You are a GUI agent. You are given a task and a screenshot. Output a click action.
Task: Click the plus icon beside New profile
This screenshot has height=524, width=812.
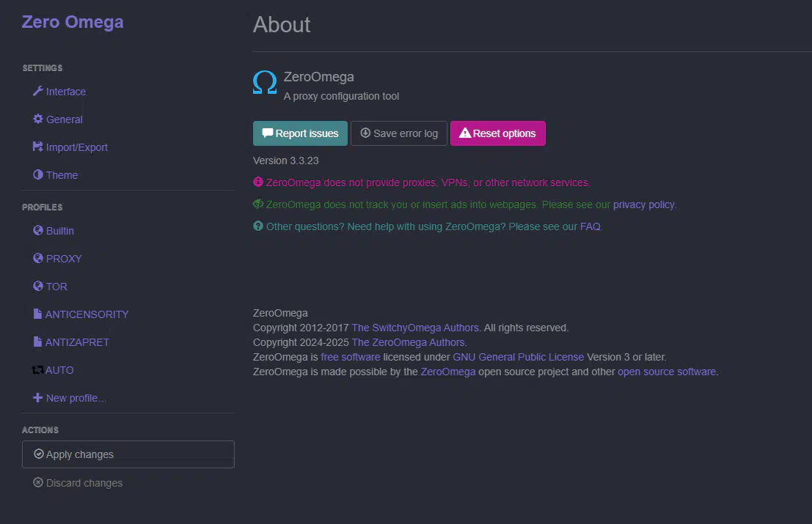pos(38,398)
